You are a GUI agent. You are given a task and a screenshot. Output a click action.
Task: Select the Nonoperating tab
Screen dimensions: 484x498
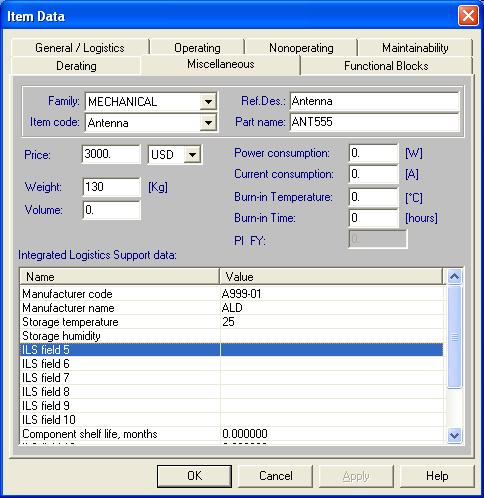pos(301,48)
